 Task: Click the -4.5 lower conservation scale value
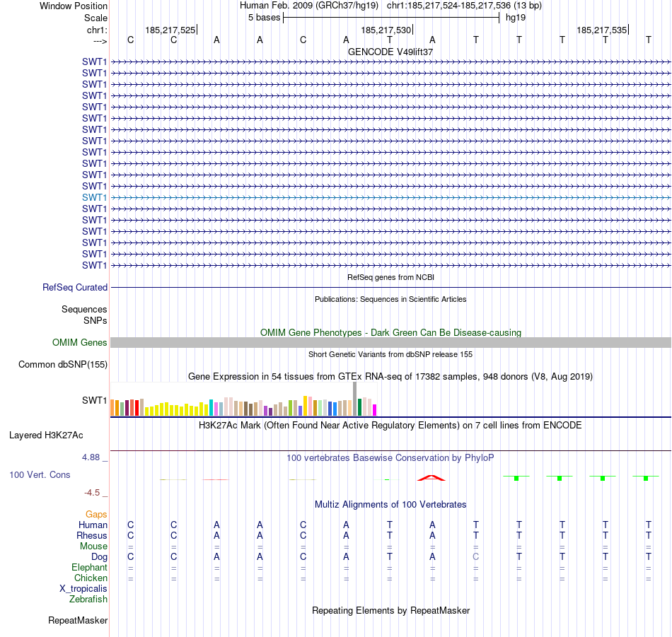click(92, 493)
